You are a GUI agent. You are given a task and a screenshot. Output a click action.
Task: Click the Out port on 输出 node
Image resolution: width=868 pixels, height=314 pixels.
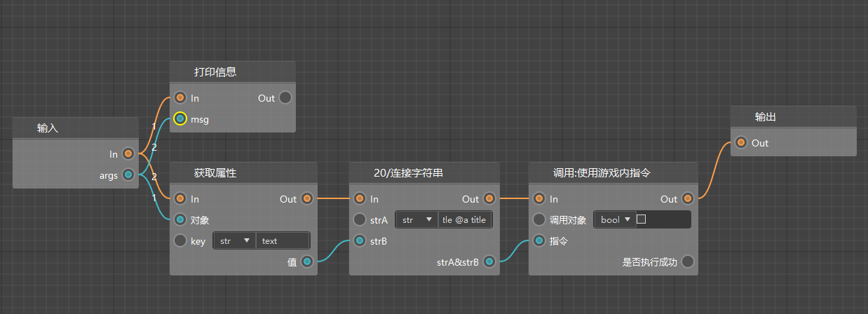[741, 143]
